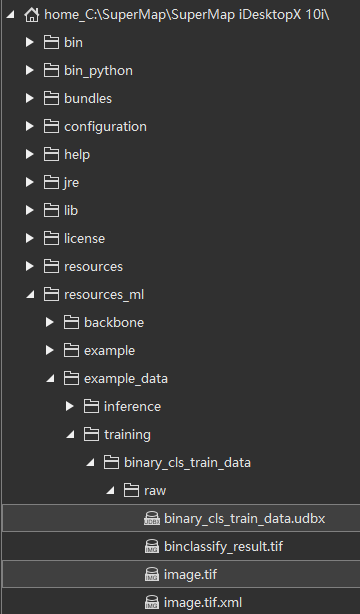Select the raw folder label
The height and width of the screenshot is (614, 360).
click(x=155, y=491)
